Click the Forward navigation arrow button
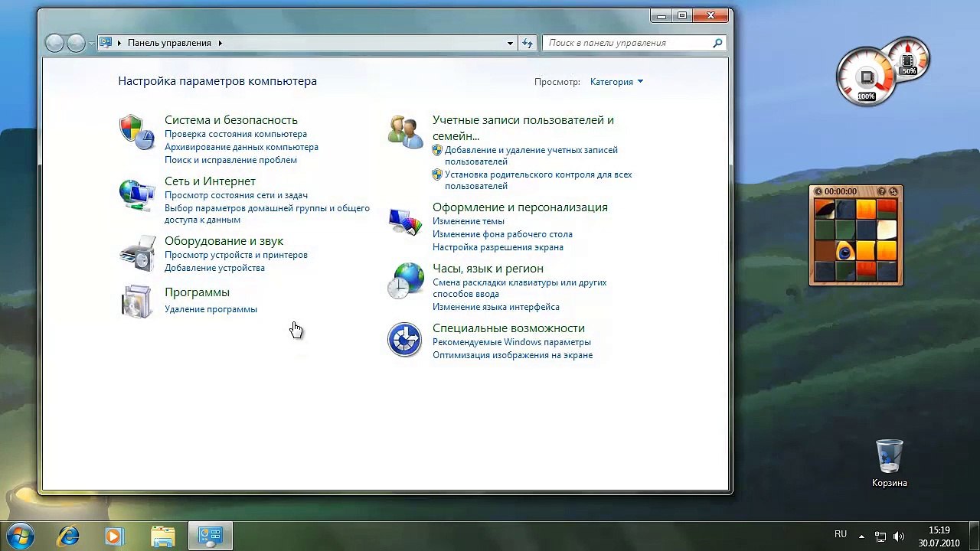Image resolution: width=980 pixels, height=551 pixels. (x=76, y=43)
